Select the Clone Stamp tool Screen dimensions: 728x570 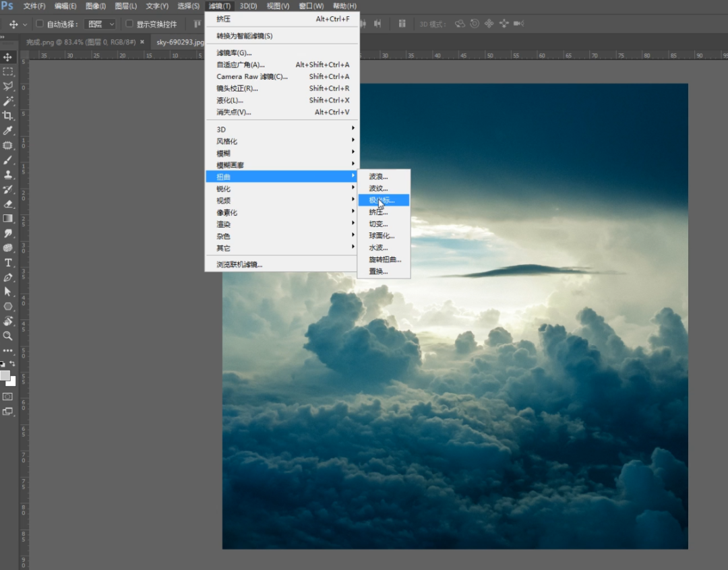coord(8,175)
